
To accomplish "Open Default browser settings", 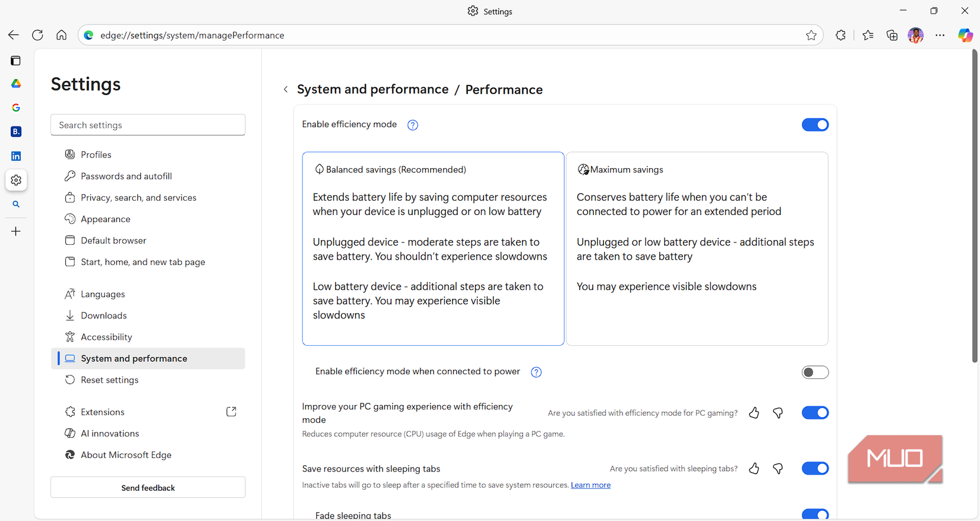I will (x=148, y=240).
